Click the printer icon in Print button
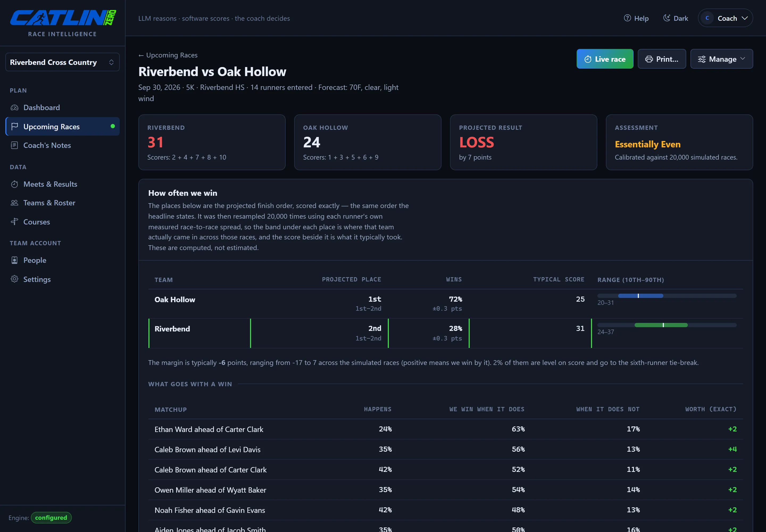This screenshot has width=766, height=532. click(x=649, y=59)
